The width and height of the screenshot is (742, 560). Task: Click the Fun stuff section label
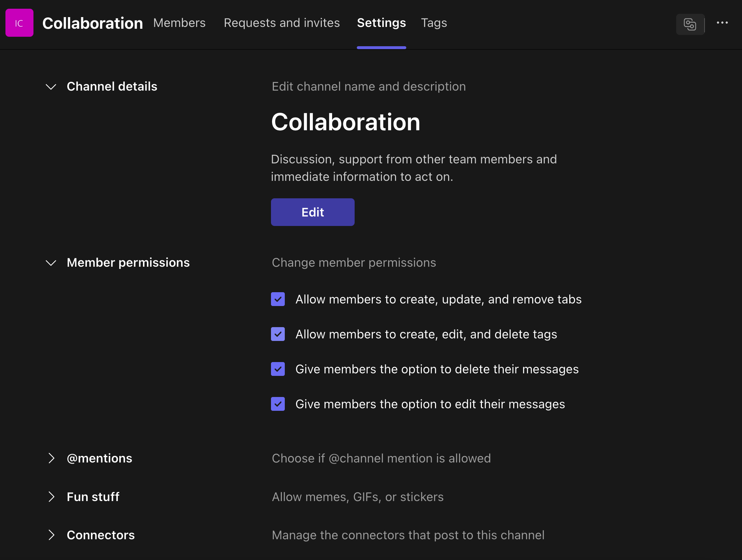pos(93,497)
